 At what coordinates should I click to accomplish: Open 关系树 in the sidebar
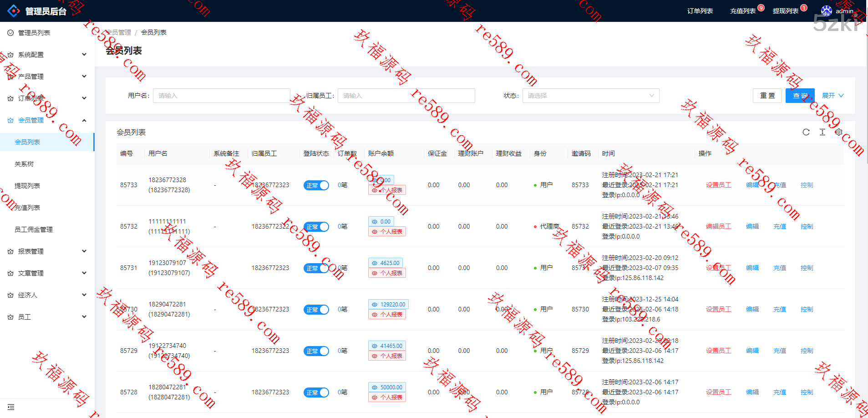click(24, 164)
